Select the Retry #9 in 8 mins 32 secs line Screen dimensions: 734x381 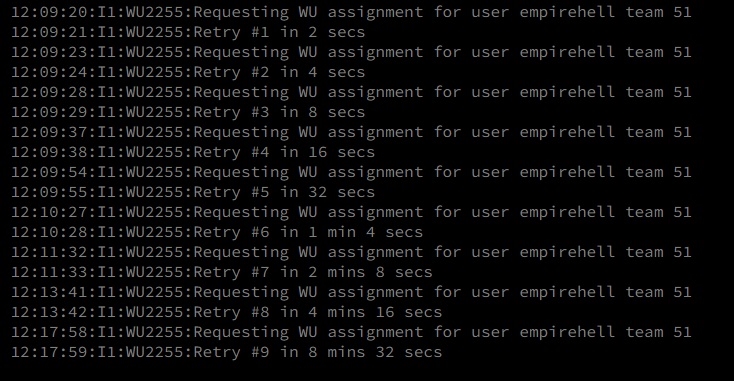(227, 352)
